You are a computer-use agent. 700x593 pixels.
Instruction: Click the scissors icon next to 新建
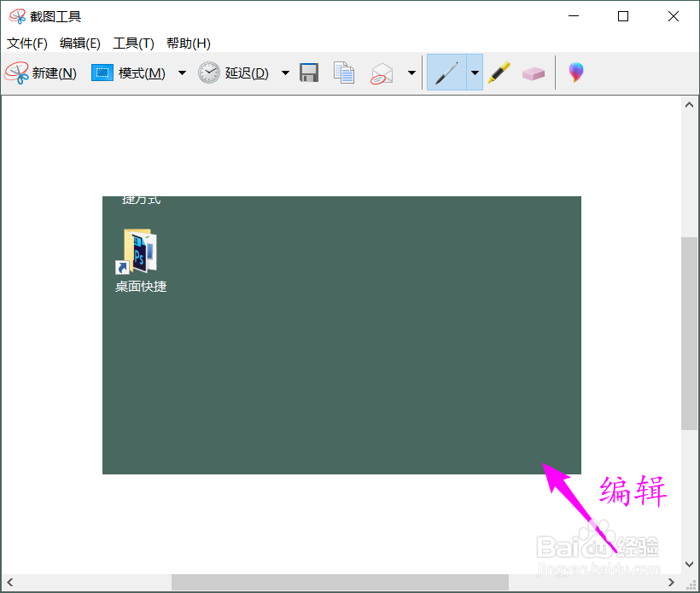17,73
